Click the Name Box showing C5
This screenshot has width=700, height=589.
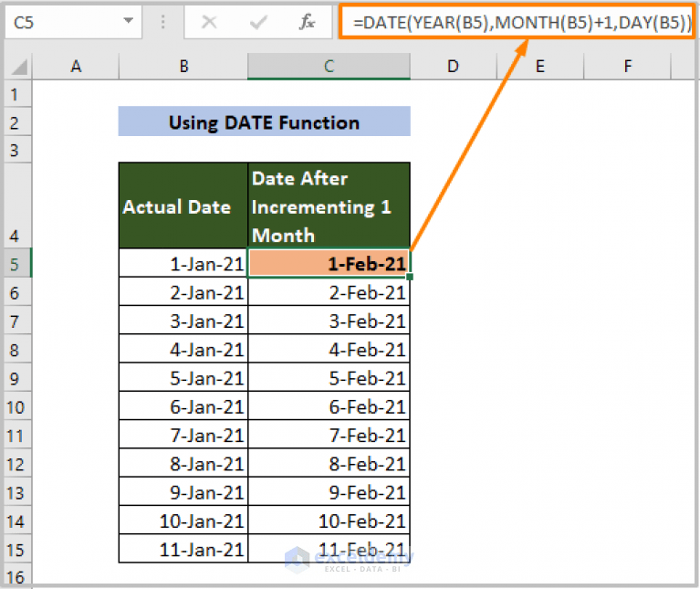pos(73,21)
